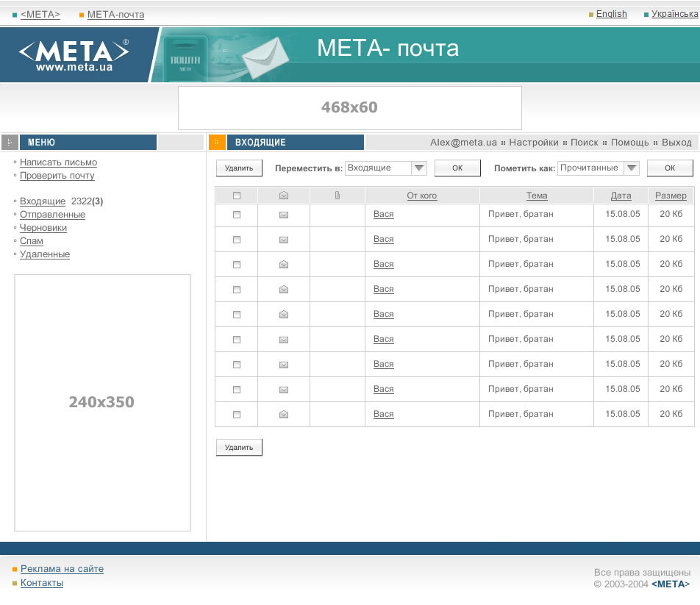Click the 468x60 banner placeholder
700x605 pixels.
349,107
